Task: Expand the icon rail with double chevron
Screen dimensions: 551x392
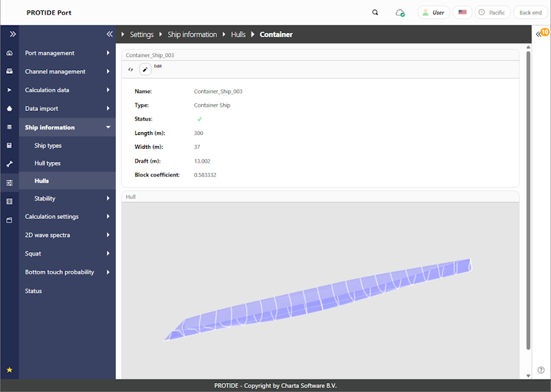Action: [12, 34]
